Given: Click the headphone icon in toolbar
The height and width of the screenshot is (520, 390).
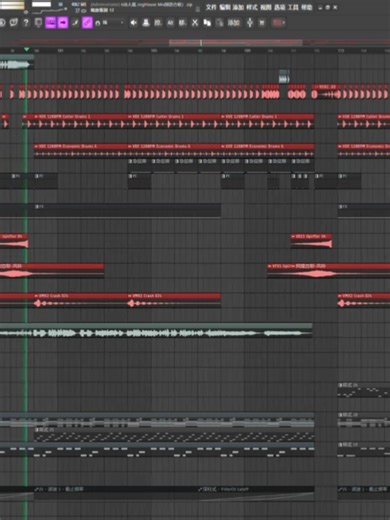Looking at the screenshot, I should pyautogui.click(x=98, y=23).
